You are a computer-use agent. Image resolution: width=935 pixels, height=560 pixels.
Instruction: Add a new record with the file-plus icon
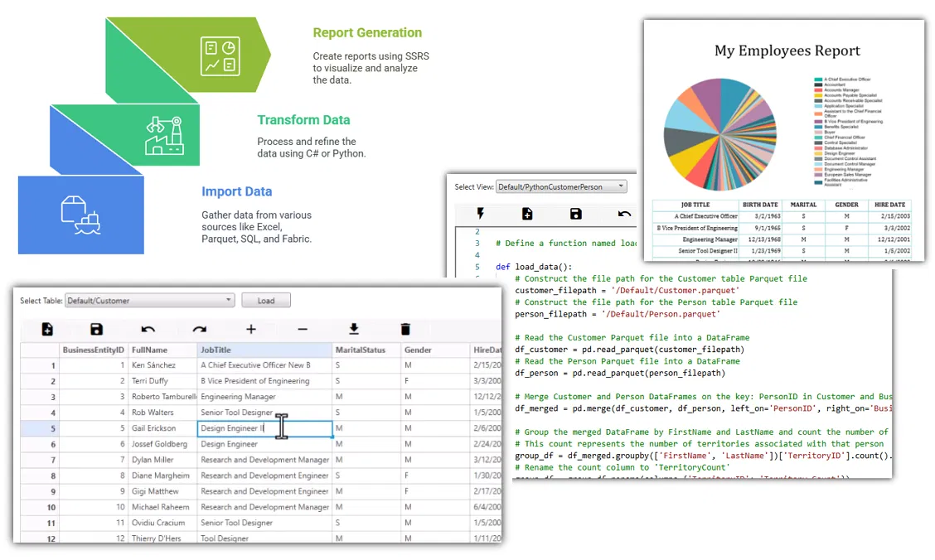pos(46,329)
